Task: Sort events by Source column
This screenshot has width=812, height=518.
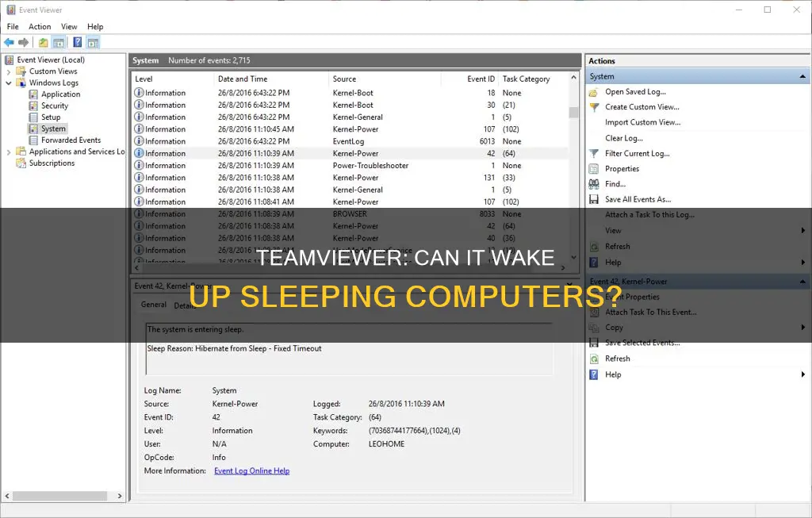Action: point(385,79)
